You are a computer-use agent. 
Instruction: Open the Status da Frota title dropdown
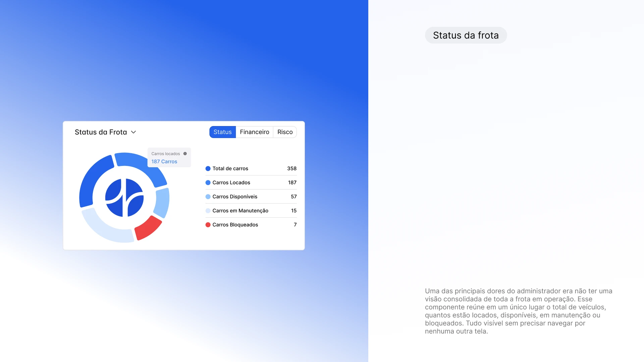[x=101, y=132]
